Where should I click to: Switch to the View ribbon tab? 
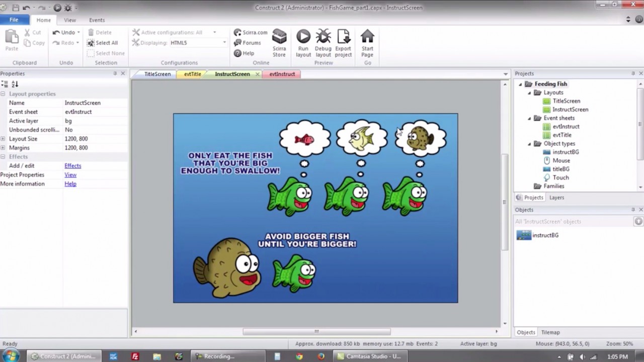coord(70,20)
